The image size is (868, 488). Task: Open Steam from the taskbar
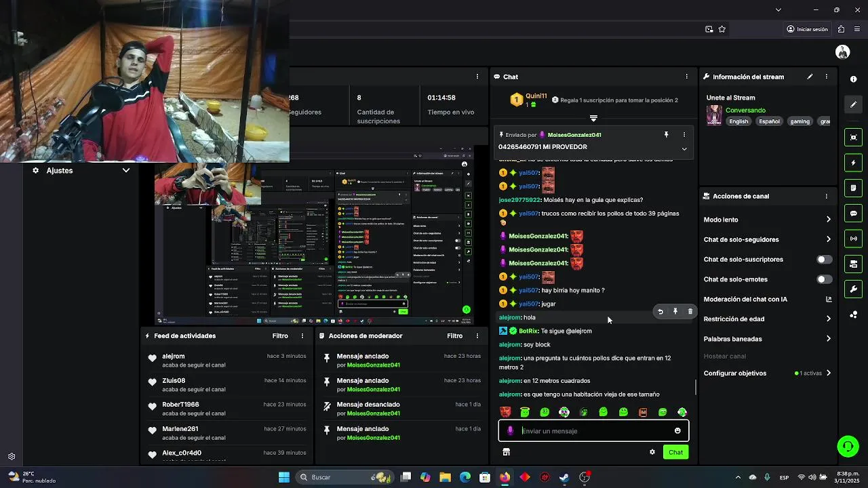point(564,477)
